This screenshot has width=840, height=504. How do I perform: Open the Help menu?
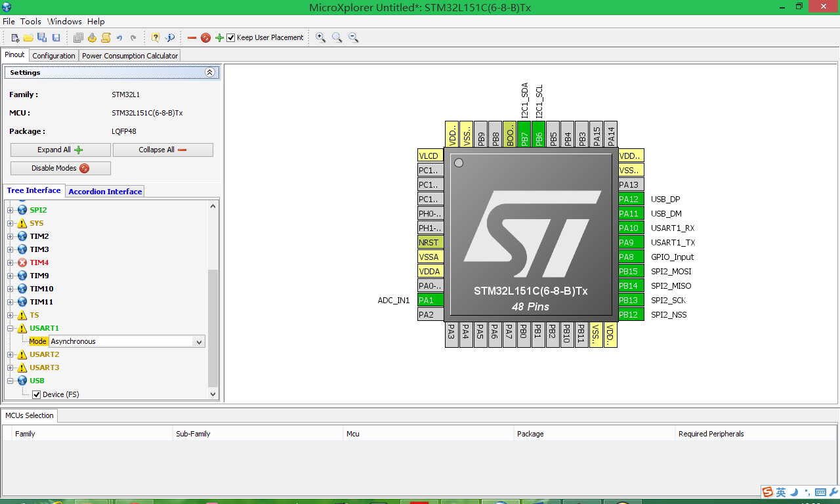coord(96,22)
